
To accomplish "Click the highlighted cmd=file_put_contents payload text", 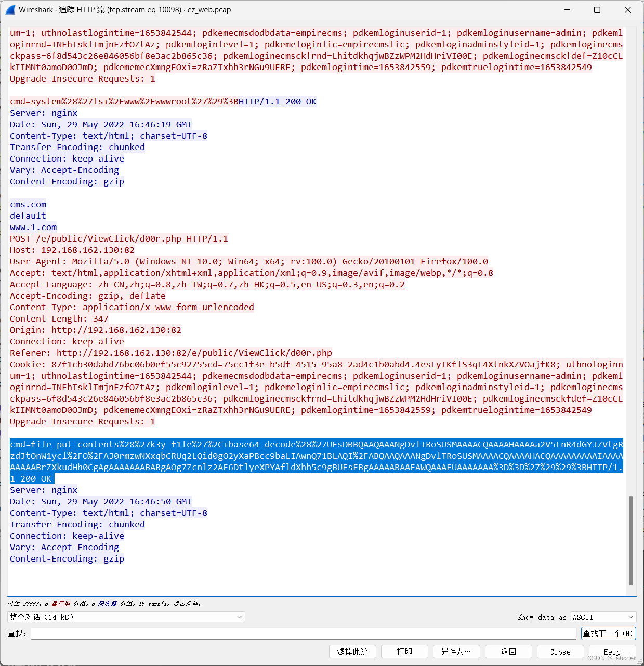I will pyautogui.click(x=316, y=461).
